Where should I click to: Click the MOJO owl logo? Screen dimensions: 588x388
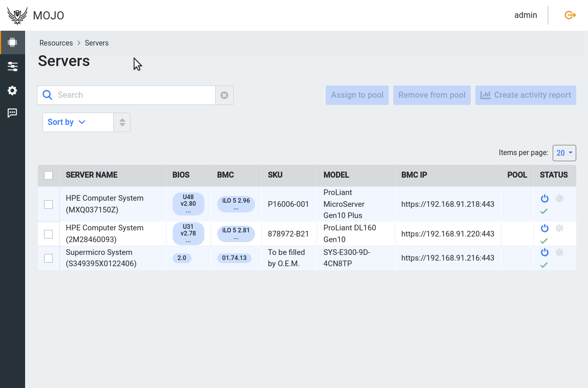point(17,15)
